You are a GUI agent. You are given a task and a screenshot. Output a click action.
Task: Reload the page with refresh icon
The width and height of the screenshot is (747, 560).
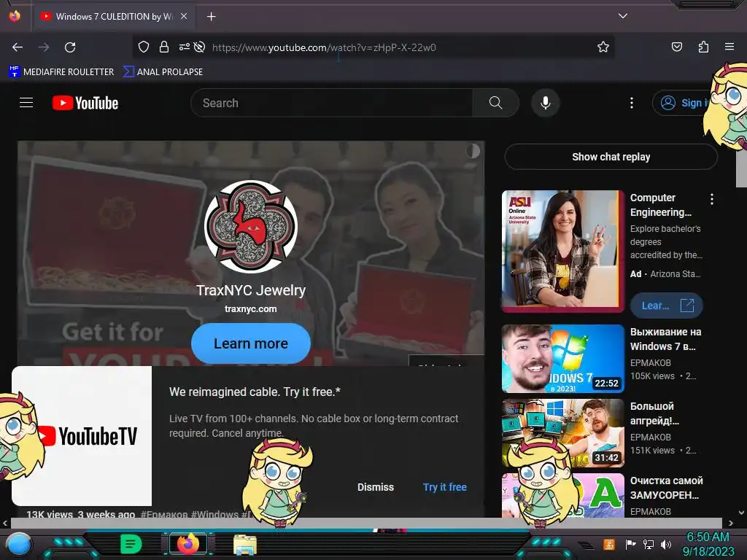(x=70, y=47)
